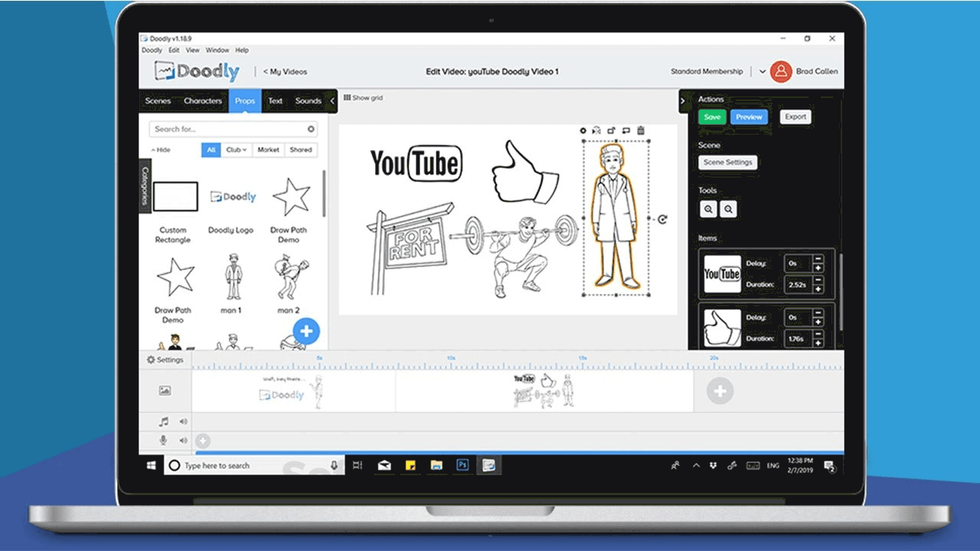The height and width of the screenshot is (551, 980).
Task: Toggle Show grid option
Action: [363, 98]
